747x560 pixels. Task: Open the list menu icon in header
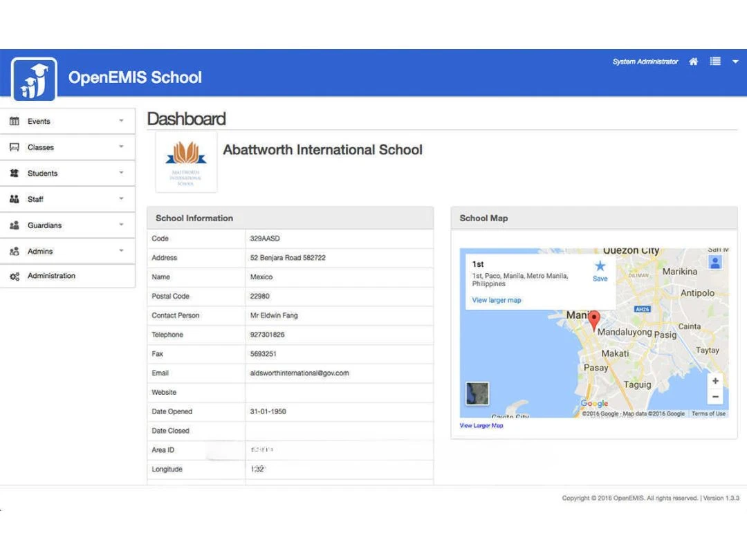pyautogui.click(x=715, y=62)
